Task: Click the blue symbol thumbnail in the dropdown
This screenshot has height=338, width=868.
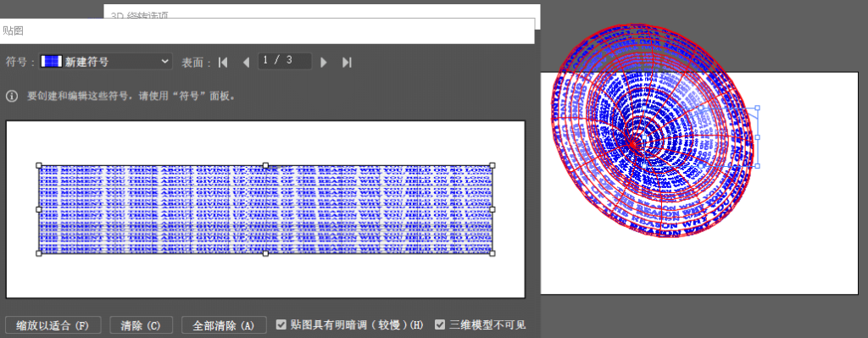Action: point(52,61)
